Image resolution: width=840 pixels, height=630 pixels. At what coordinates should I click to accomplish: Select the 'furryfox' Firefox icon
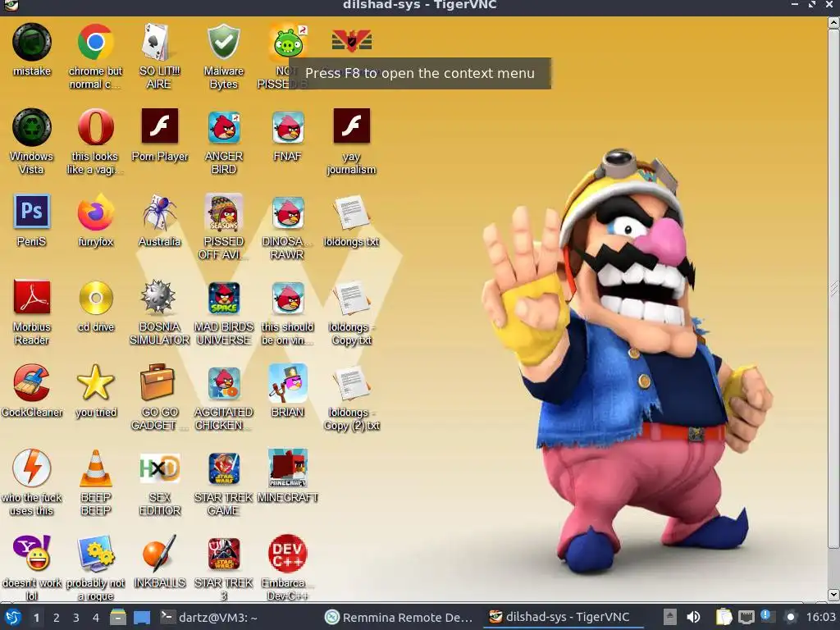(x=95, y=212)
